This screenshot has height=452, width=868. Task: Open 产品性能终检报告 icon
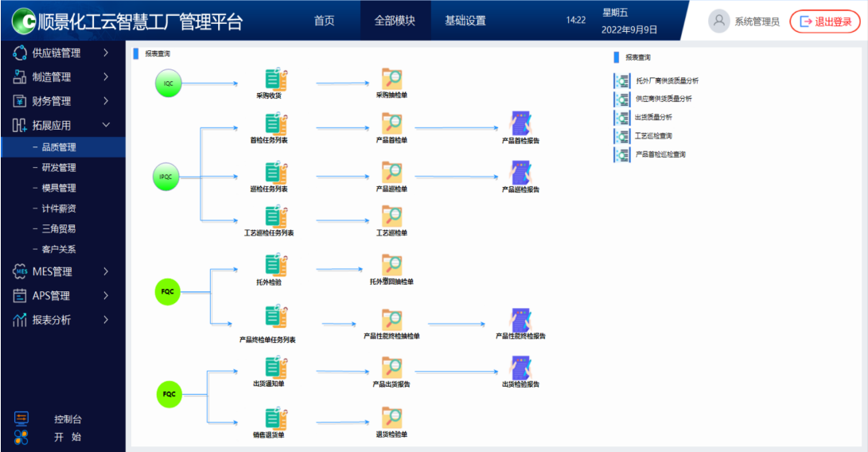click(520, 320)
